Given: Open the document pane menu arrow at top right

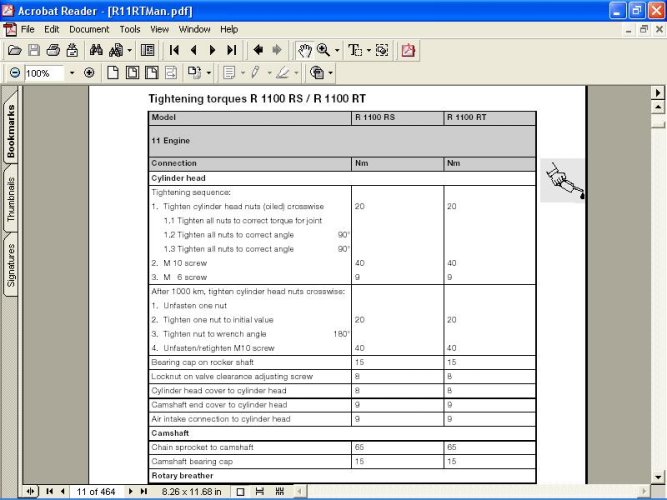Looking at the screenshot, I should 658,92.
